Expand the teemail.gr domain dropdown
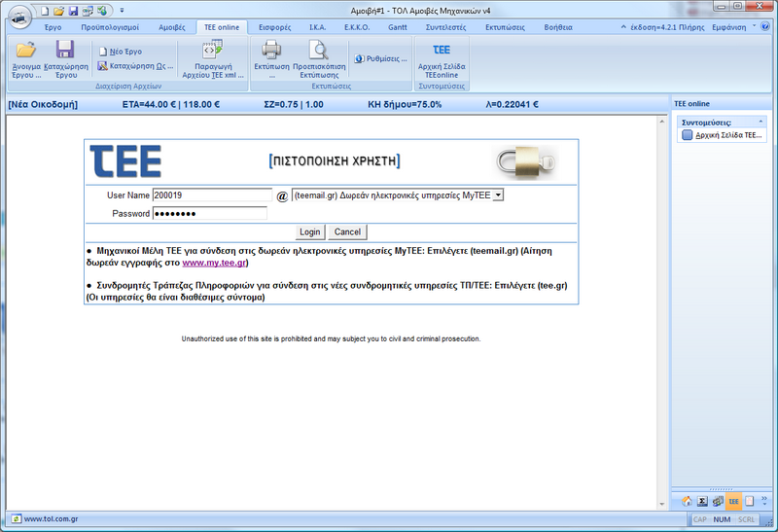 [498, 195]
